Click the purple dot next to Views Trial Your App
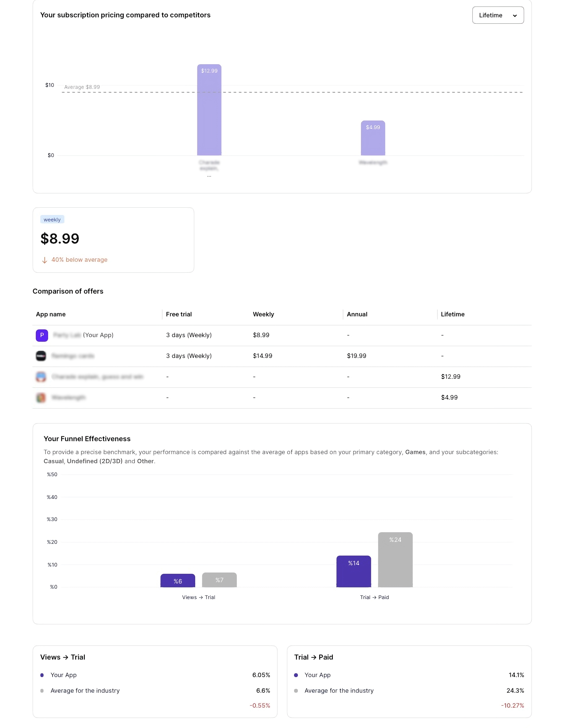The width and height of the screenshot is (562, 728). coord(42,675)
